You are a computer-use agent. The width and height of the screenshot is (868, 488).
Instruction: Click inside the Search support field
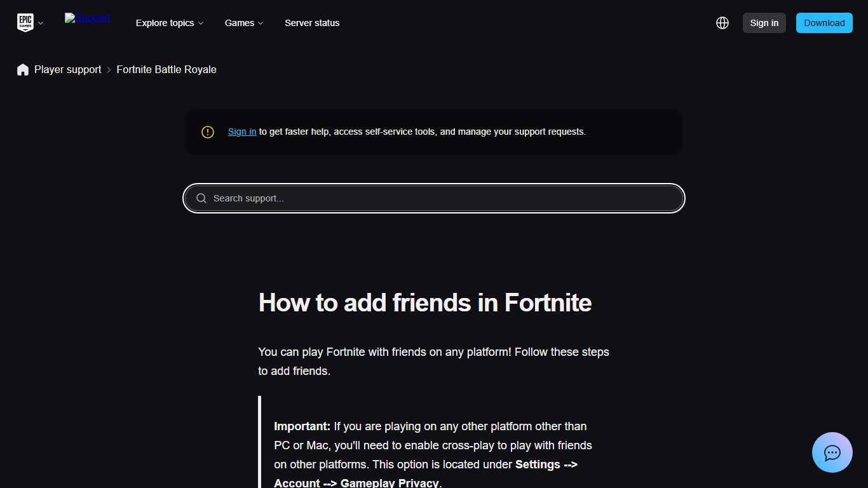[434, 198]
